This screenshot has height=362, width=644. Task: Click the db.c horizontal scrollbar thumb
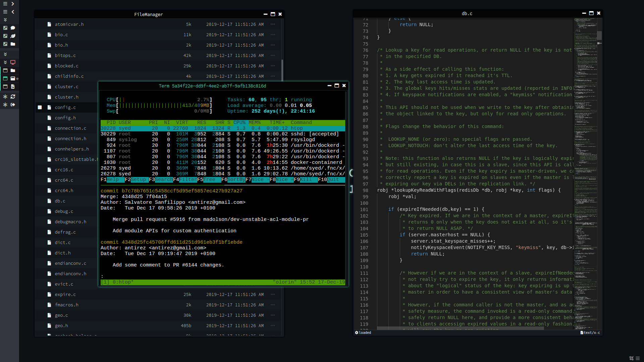tap(460, 328)
